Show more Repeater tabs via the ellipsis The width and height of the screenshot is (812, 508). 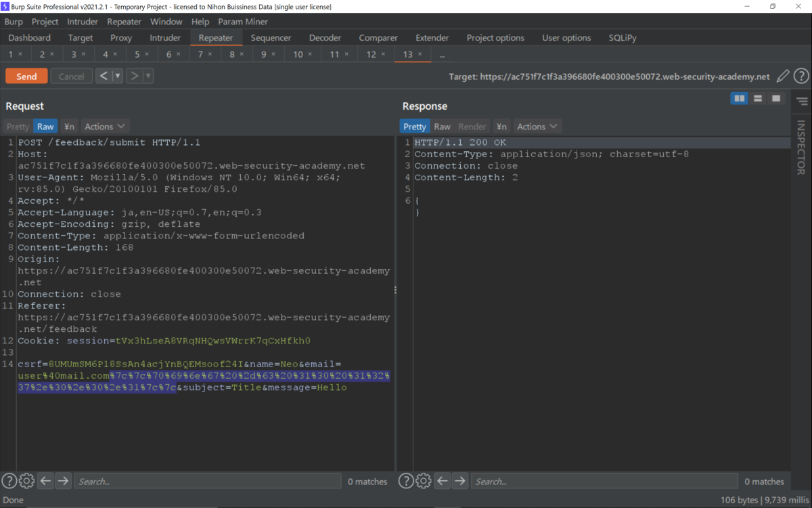(x=443, y=55)
